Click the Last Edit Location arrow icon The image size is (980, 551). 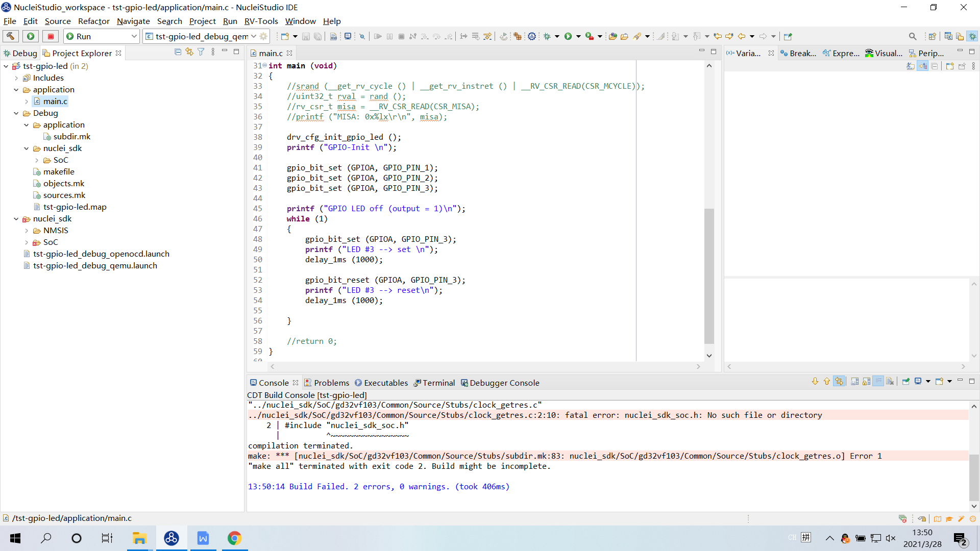point(717,36)
